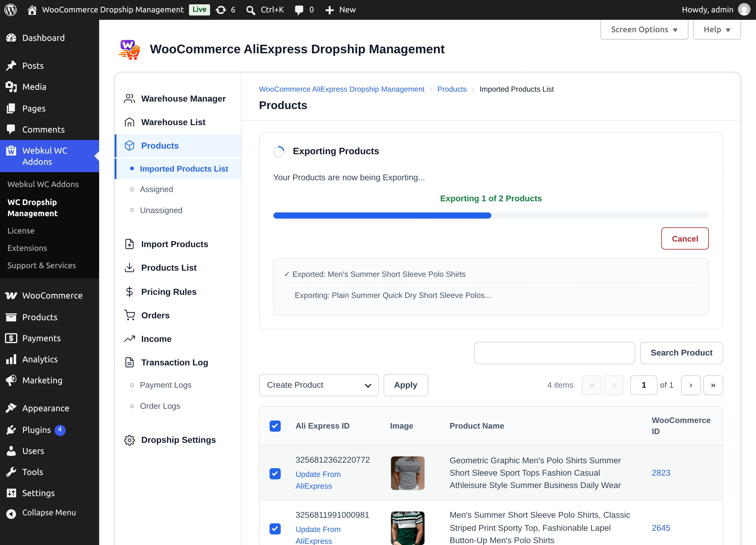Follow the Products breadcrumb link
The width and height of the screenshot is (756, 545).
452,89
